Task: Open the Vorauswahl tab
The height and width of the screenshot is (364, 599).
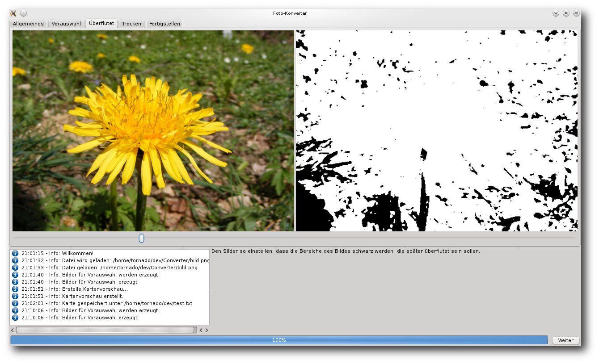Action: [66, 24]
